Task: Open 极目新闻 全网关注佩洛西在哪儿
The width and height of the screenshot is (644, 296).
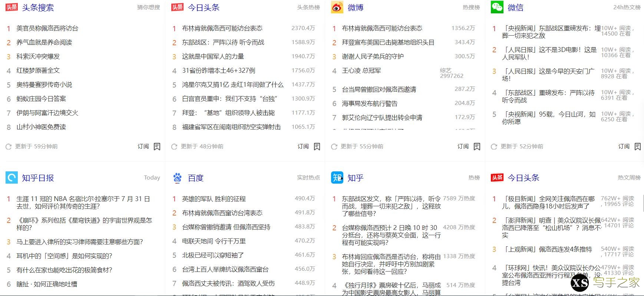Action: pyautogui.click(x=548, y=203)
